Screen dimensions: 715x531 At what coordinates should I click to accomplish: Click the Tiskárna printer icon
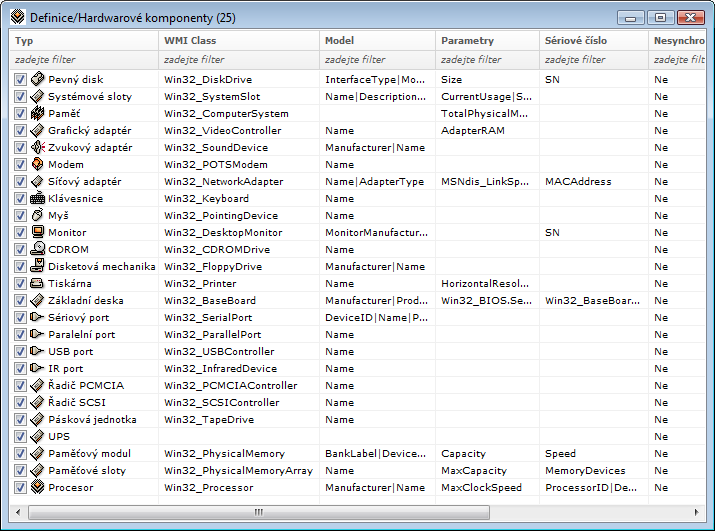coord(37,283)
